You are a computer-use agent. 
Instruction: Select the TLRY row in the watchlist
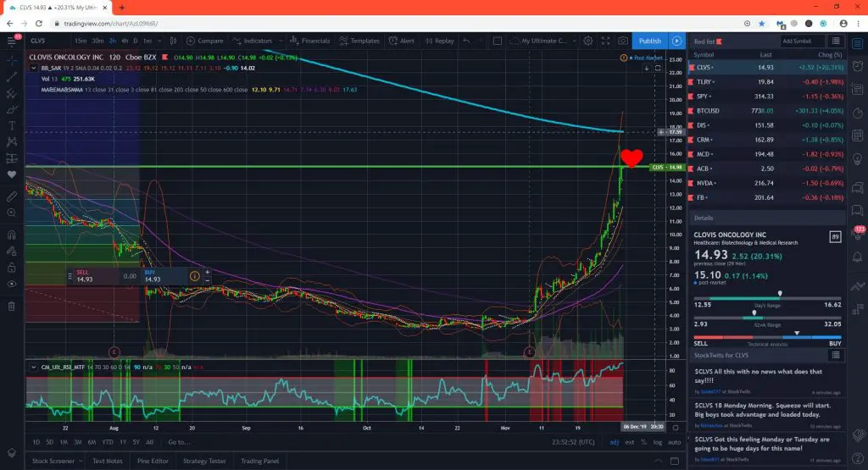(766, 82)
